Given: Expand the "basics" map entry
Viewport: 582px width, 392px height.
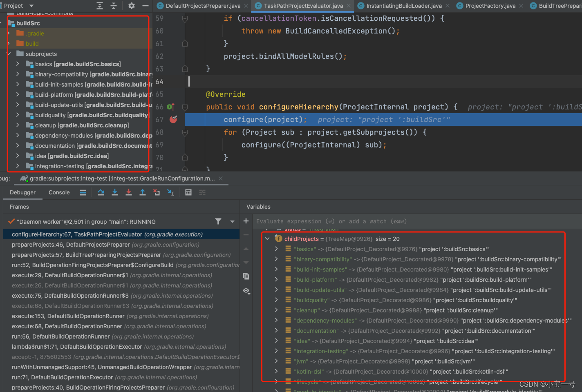Looking at the screenshot, I should [x=276, y=249].
